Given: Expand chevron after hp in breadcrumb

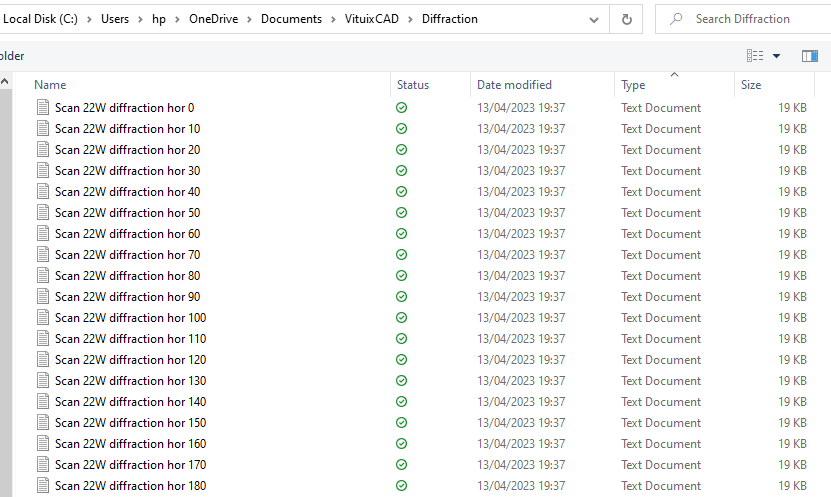Looking at the screenshot, I should coord(177,20).
